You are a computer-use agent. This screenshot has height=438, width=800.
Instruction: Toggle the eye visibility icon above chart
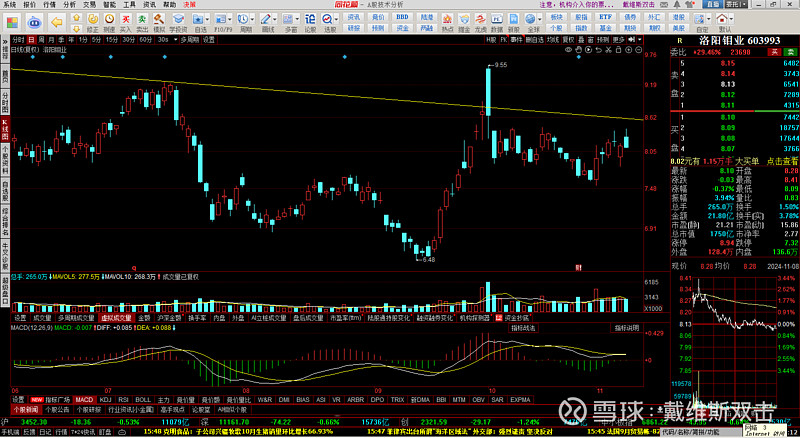click(x=568, y=50)
